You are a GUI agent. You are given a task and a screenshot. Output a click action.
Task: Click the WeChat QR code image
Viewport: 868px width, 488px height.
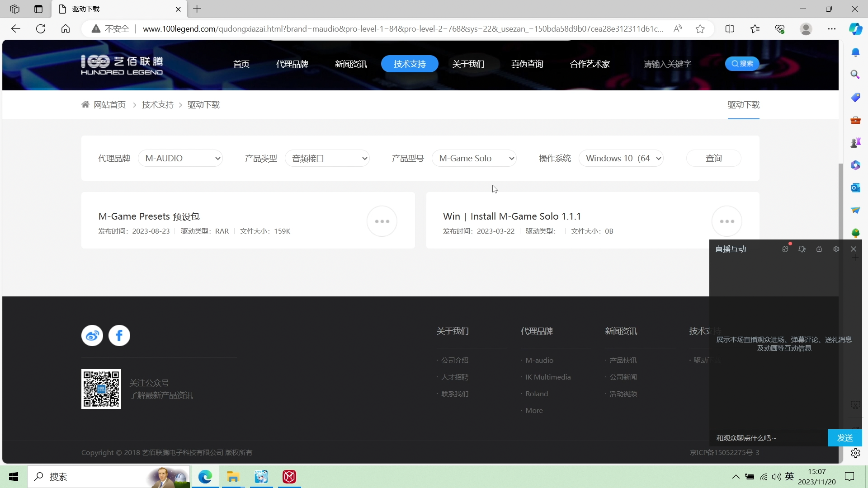click(x=101, y=389)
